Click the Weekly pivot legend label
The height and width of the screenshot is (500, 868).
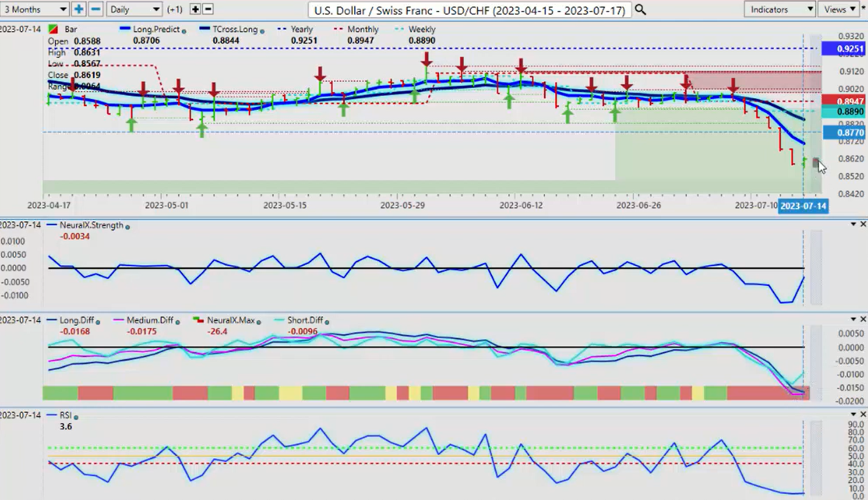422,29
